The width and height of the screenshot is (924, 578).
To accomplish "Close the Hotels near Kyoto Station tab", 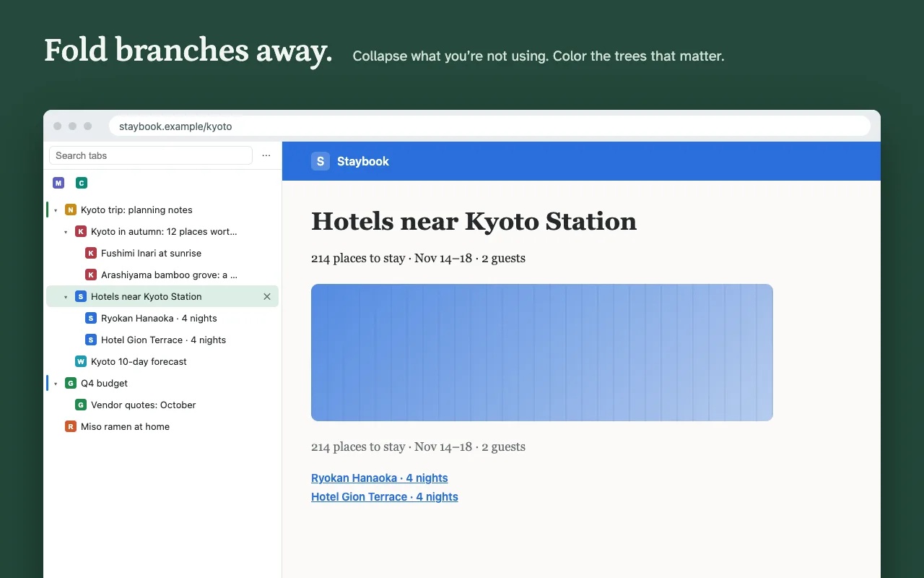I will [x=267, y=296].
